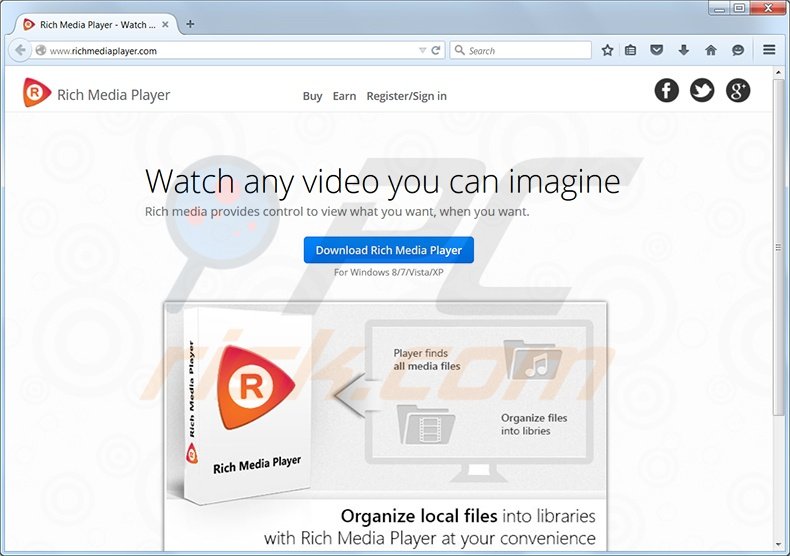This screenshot has width=790, height=556.
Task: Click 'For Windows 8/7/Vista/XP' text
Action: 388,272
